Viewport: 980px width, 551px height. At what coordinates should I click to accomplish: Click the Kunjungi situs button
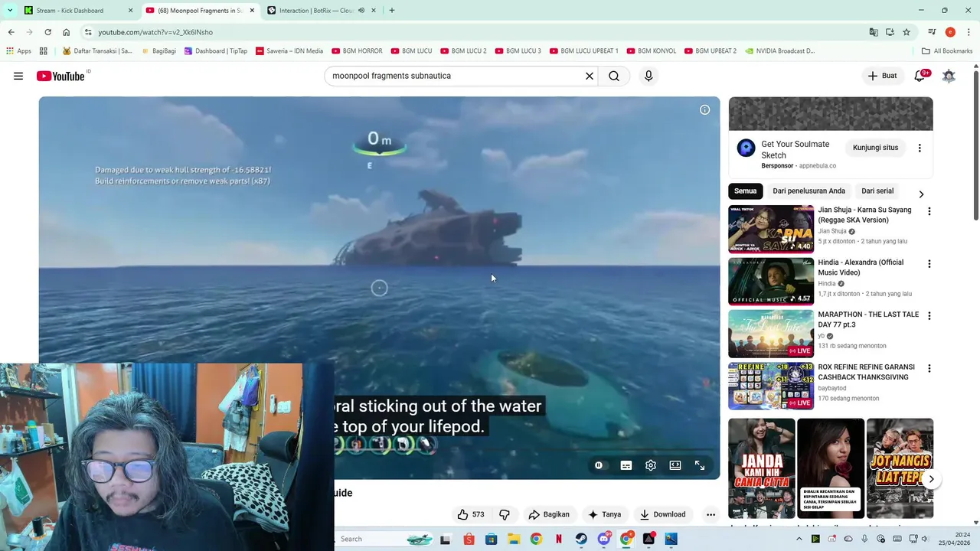pyautogui.click(x=875, y=148)
